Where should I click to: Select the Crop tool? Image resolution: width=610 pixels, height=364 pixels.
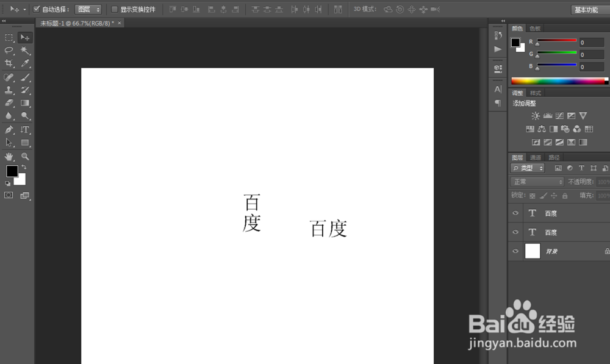(x=9, y=63)
